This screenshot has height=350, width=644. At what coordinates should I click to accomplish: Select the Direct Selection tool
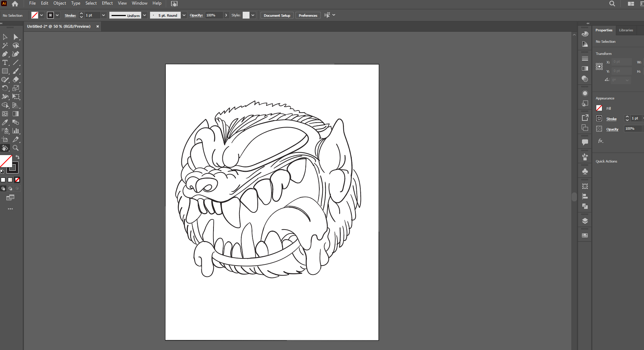pos(16,37)
